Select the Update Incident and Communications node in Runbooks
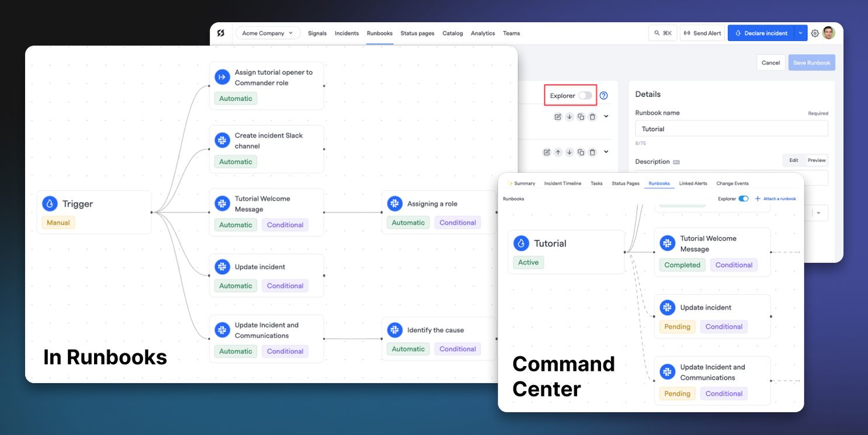Image resolution: width=868 pixels, height=435 pixels. 266,339
